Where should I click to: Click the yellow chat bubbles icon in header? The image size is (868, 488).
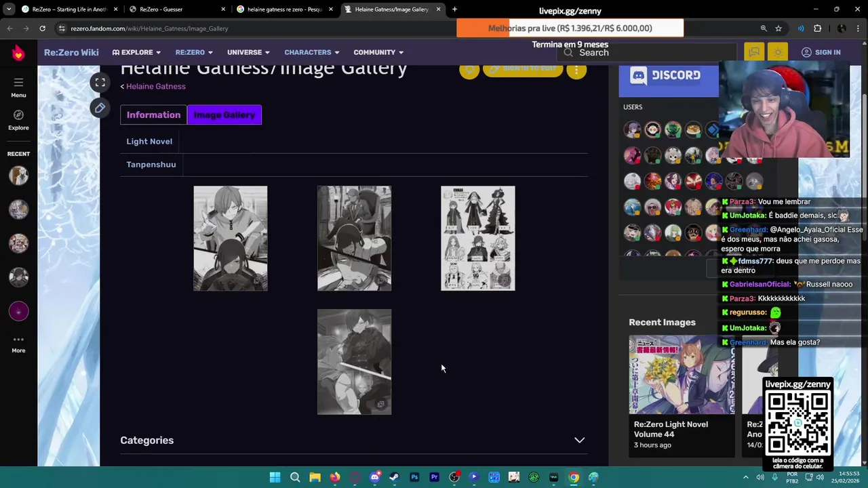pos(753,52)
